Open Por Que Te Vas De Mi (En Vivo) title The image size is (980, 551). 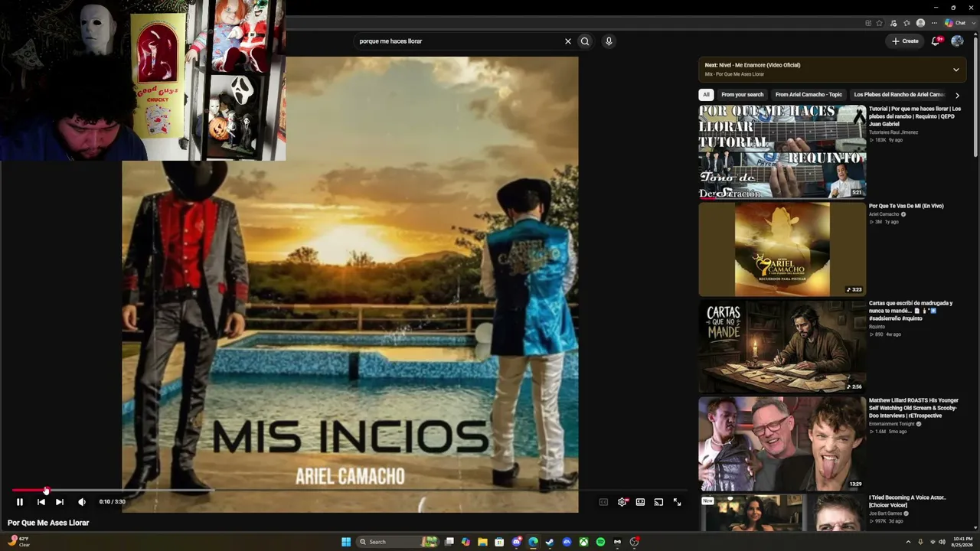pyautogui.click(x=906, y=206)
